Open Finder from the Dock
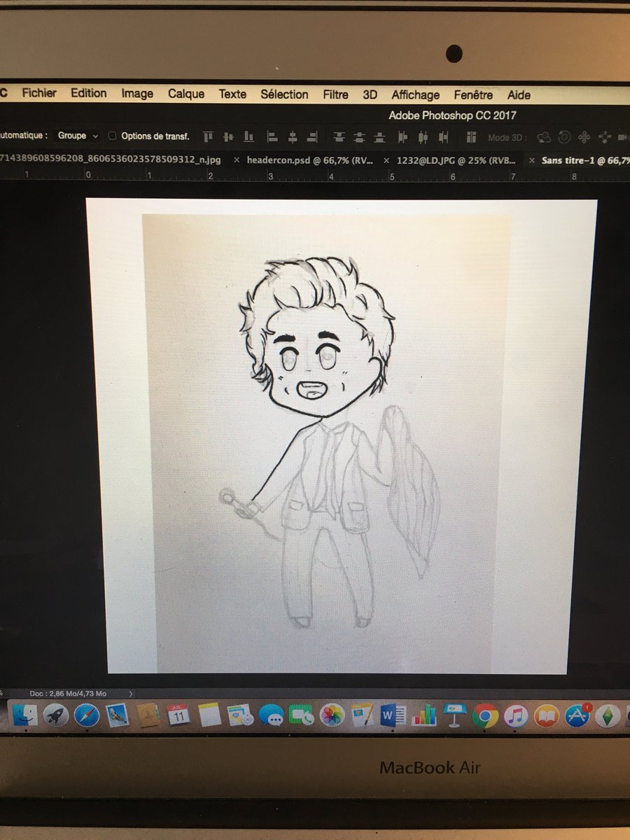The width and height of the screenshot is (630, 840). click(24, 715)
